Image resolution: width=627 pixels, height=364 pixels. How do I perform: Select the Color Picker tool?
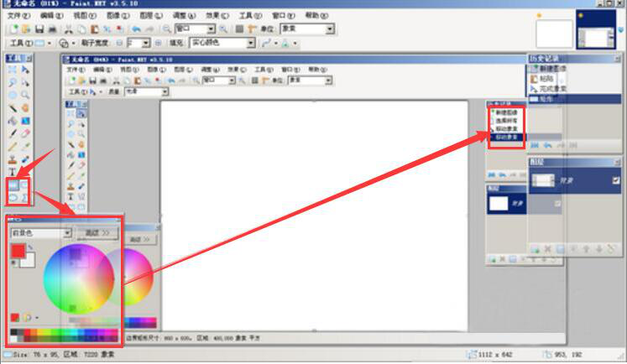(x=25, y=146)
